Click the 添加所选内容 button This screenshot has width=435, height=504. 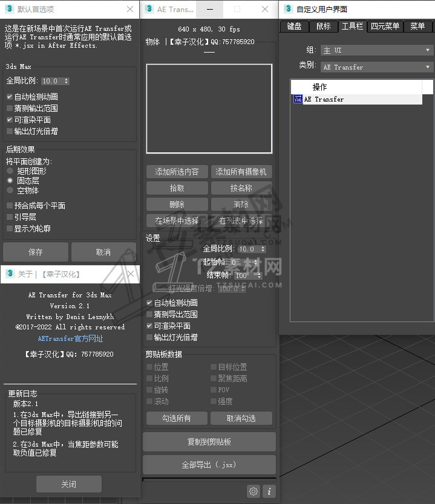click(x=177, y=172)
